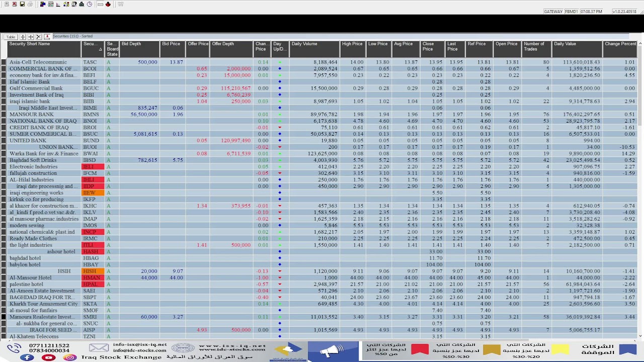Click the red INCP security code cell

[93, 232]
